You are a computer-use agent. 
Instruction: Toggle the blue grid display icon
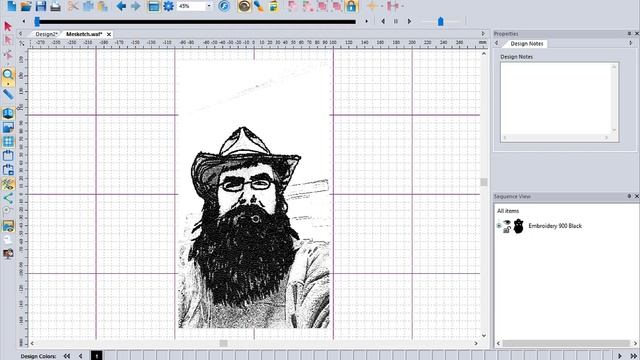[8, 142]
